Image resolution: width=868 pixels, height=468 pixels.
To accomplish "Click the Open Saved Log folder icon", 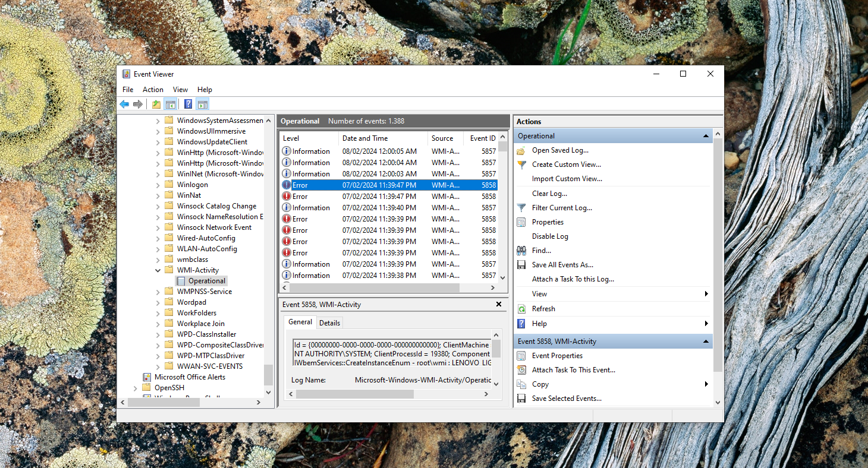I will (521, 151).
